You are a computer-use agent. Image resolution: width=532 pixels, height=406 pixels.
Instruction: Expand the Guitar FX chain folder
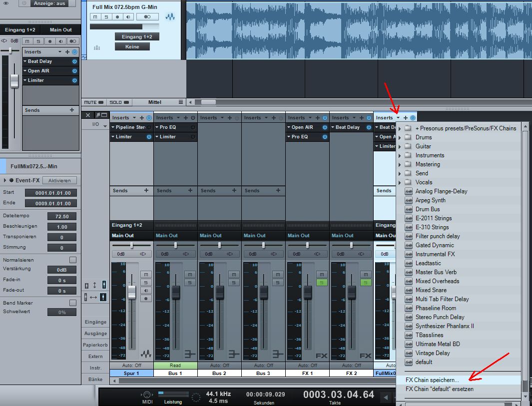(400, 146)
